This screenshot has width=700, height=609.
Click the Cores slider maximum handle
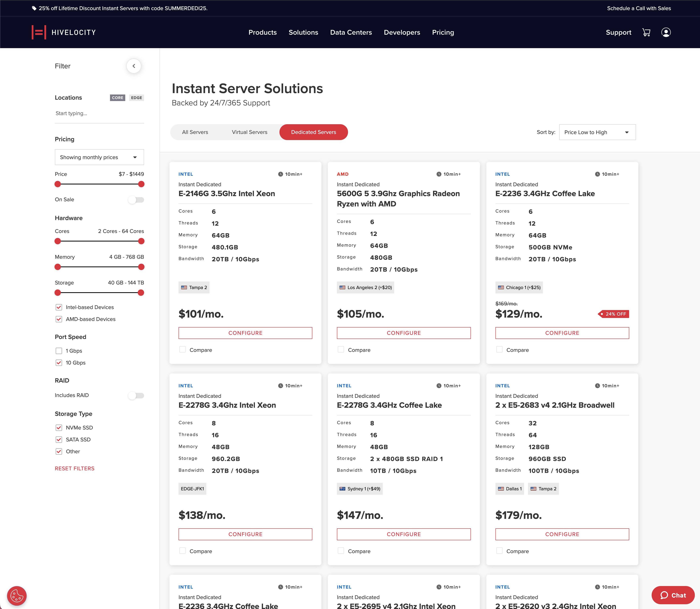click(x=141, y=241)
